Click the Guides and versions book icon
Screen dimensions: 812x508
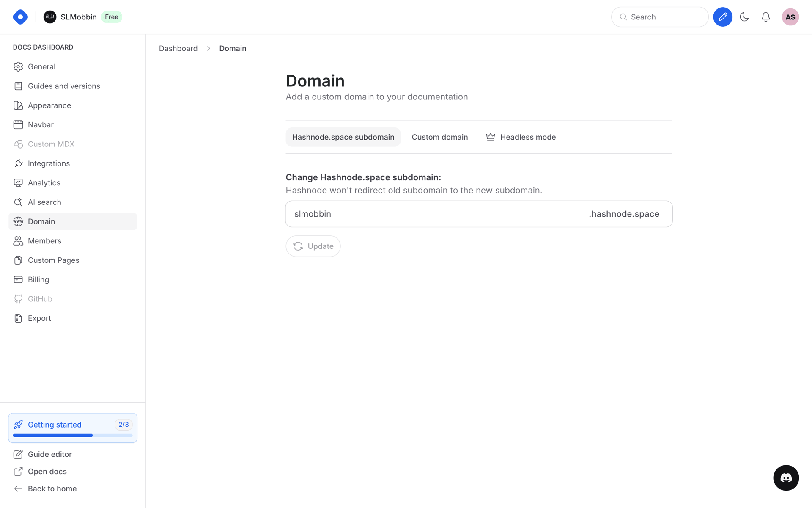click(18, 86)
